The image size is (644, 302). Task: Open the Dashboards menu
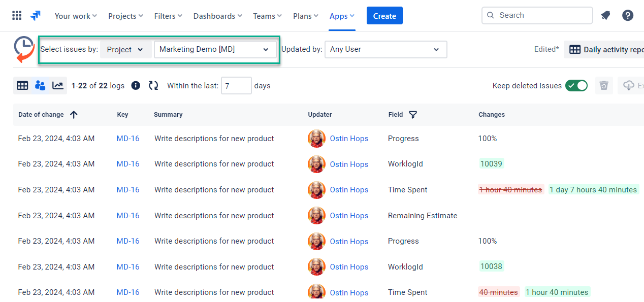[x=217, y=16]
